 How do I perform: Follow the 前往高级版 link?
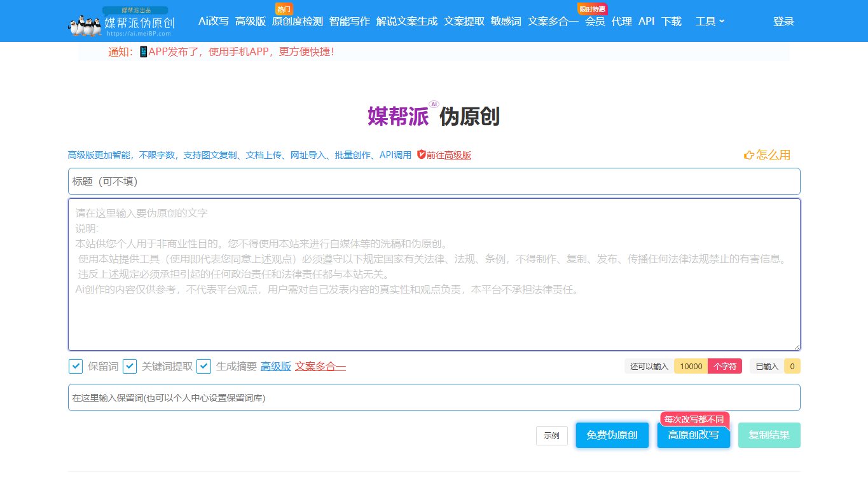pos(449,155)
